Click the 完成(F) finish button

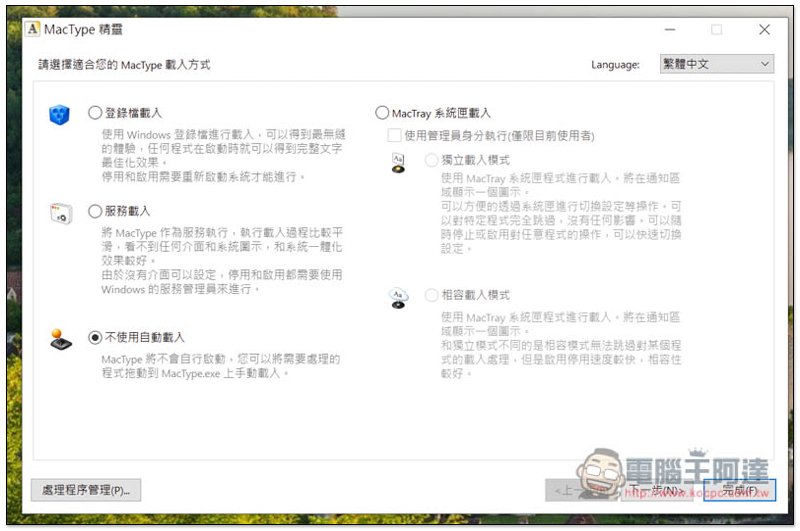click(x=739, y=490)
